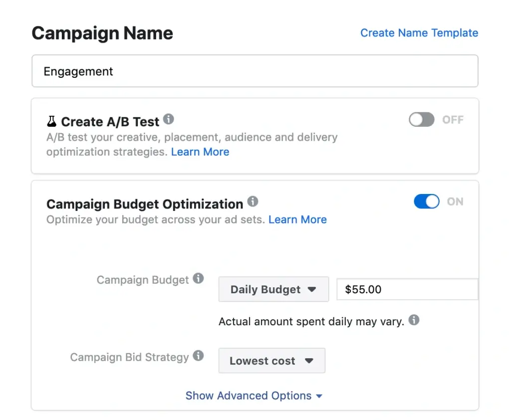Enable the Create A/B Test toggle
Image resolution: width=511 pixels, height=420 pixels.
click(421, 120)
